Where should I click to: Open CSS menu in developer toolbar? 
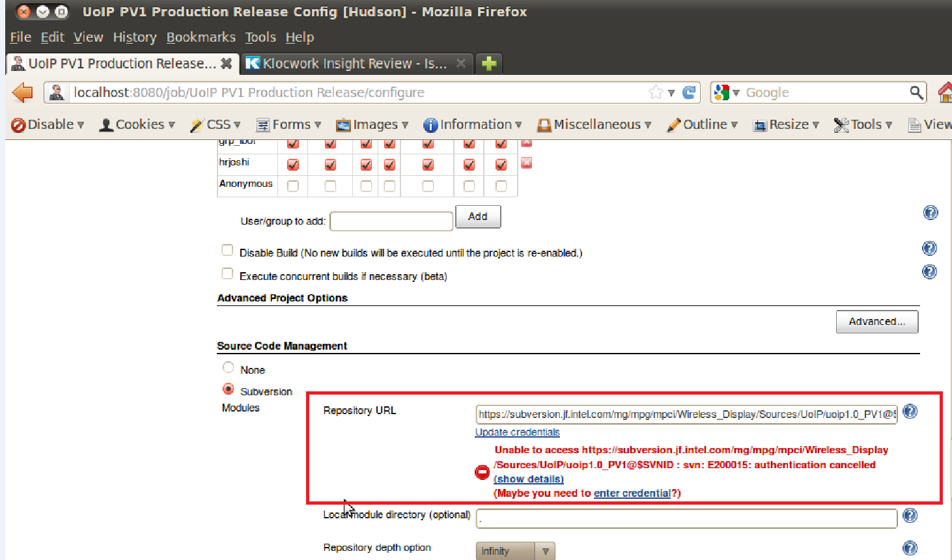[216, 124]
